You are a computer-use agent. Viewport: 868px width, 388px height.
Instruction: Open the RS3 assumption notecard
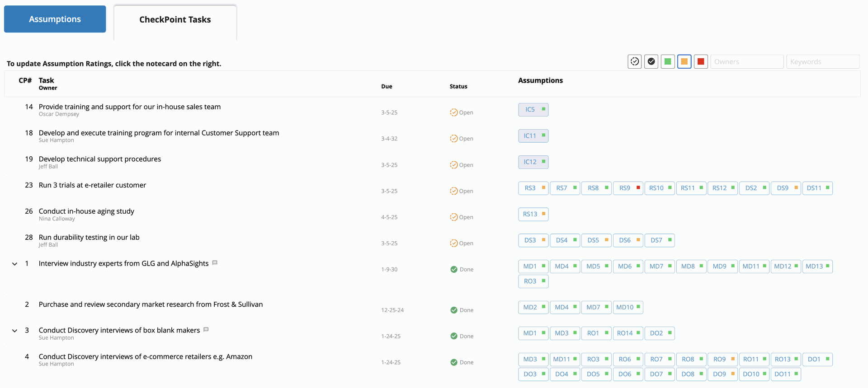point(533,188)
